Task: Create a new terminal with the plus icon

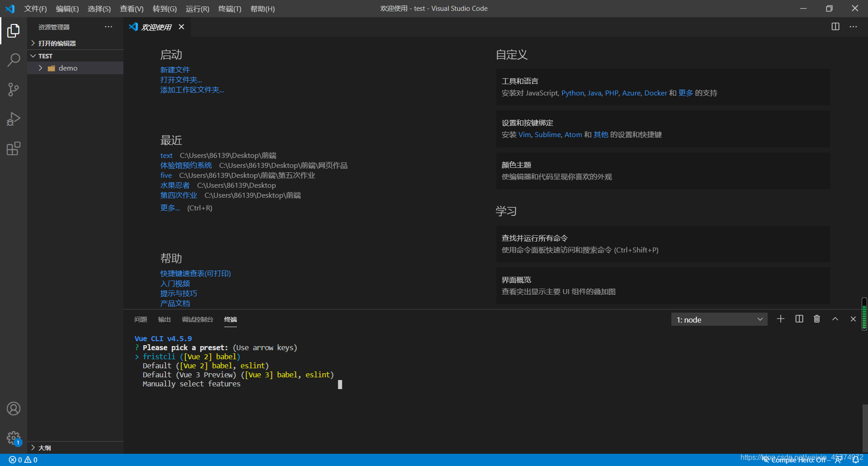Action: (x=781, y=319)
